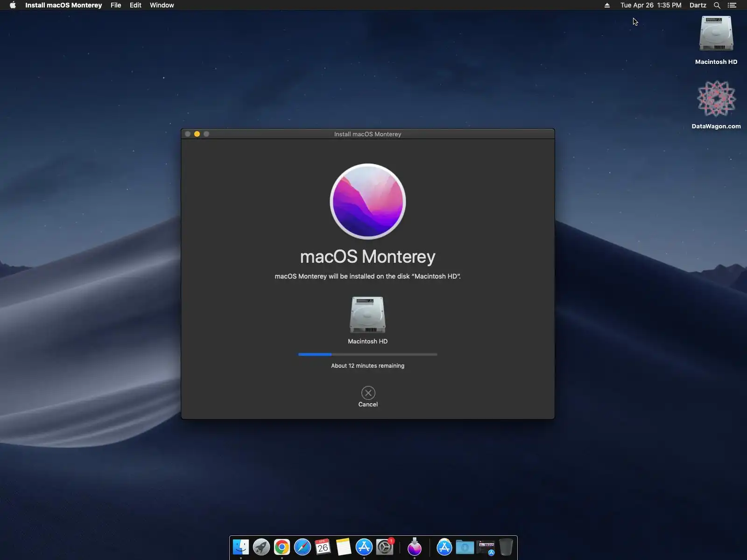Open the Downloads folder in Dock
Image resolution: width=747 pixels, height=560 pixels.
465,547
